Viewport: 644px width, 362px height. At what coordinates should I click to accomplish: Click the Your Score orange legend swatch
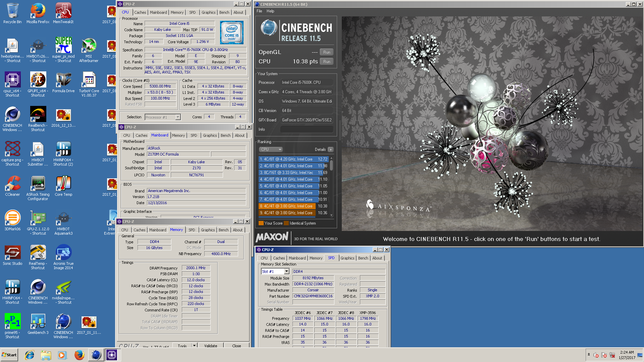[261, 223]
